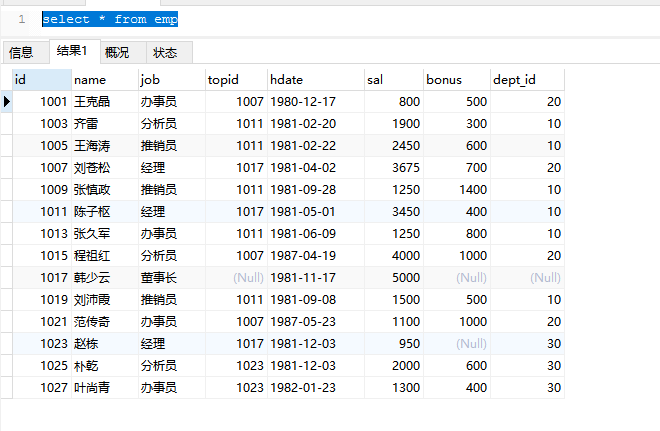Select hdate cell 1981-11-17
The image size is (660, 431).
point(316,277)
